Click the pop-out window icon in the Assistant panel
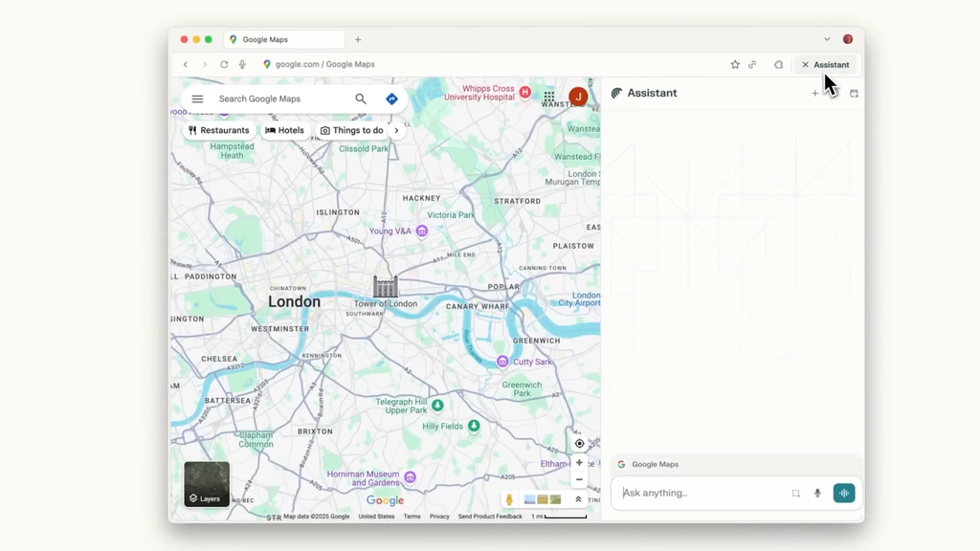Viewport: 980px width, 551px height. 854,93
